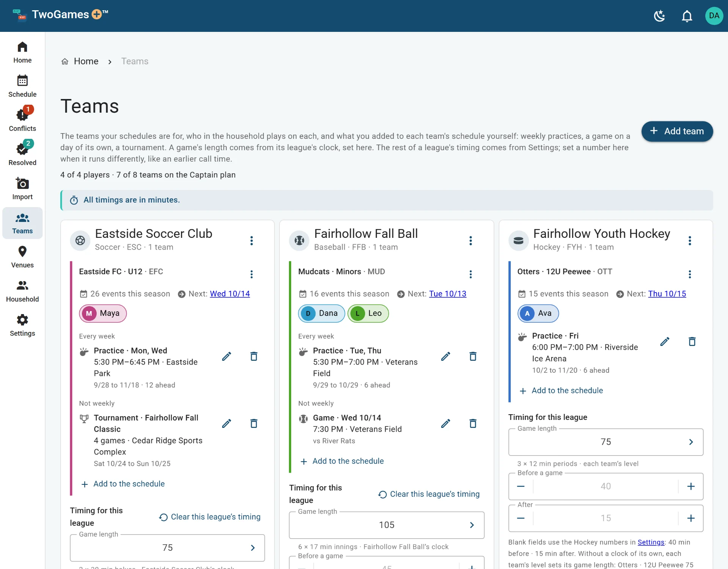Clear Fairhollow Fall Ball league's timing
The image size is (728, 569).
tap(429, 494)
